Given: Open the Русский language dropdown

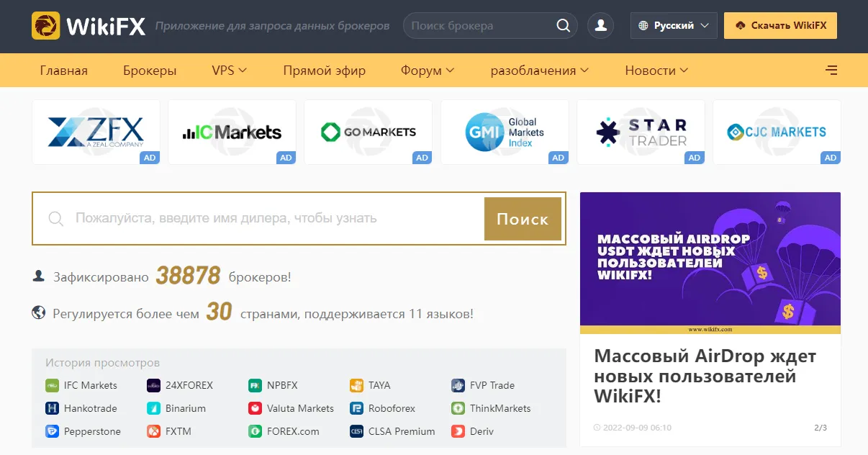Looking at the screenshot, I should pos(674,26).
